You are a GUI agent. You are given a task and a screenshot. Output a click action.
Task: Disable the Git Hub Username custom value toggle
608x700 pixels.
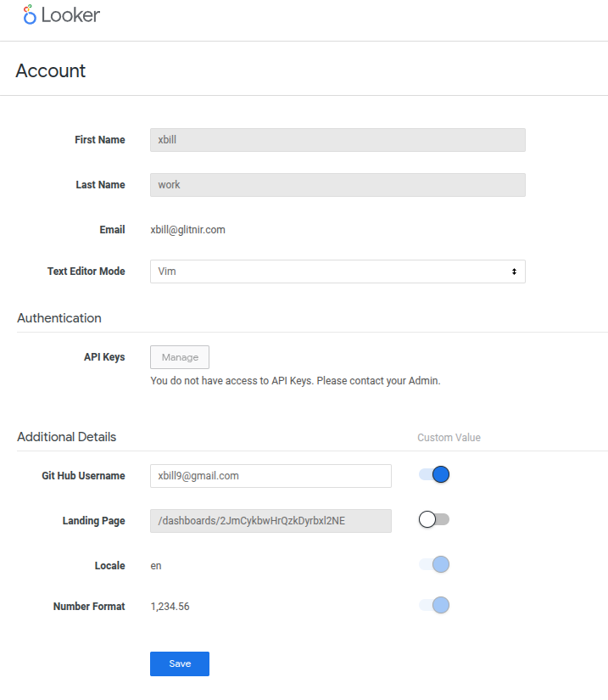click(x=434, y=474)
